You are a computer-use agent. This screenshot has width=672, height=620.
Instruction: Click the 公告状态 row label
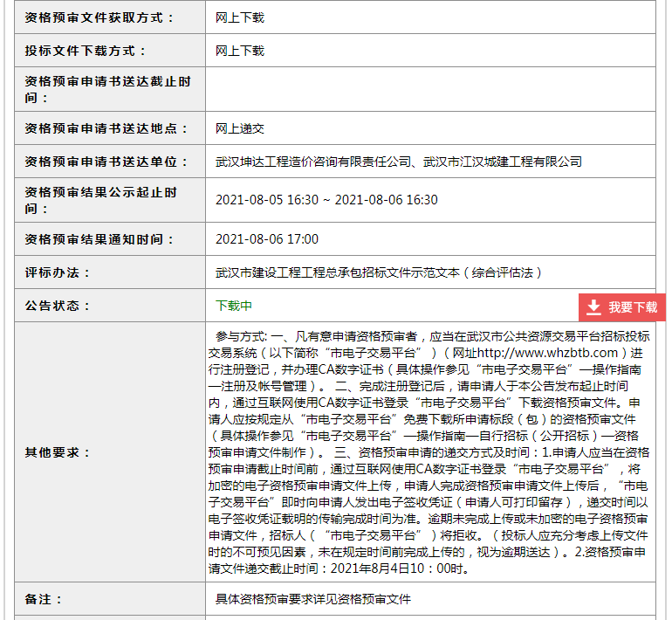click(x=58, y=306)
